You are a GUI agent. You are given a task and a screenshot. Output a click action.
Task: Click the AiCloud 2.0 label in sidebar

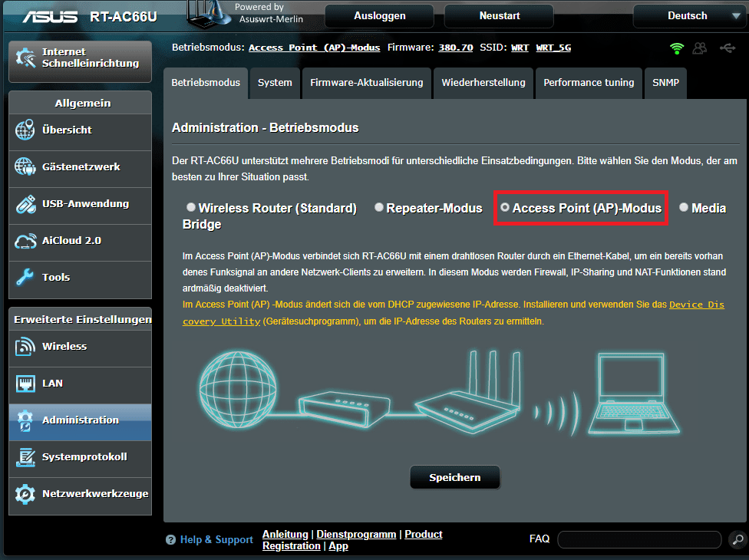[x=71, y=241]
